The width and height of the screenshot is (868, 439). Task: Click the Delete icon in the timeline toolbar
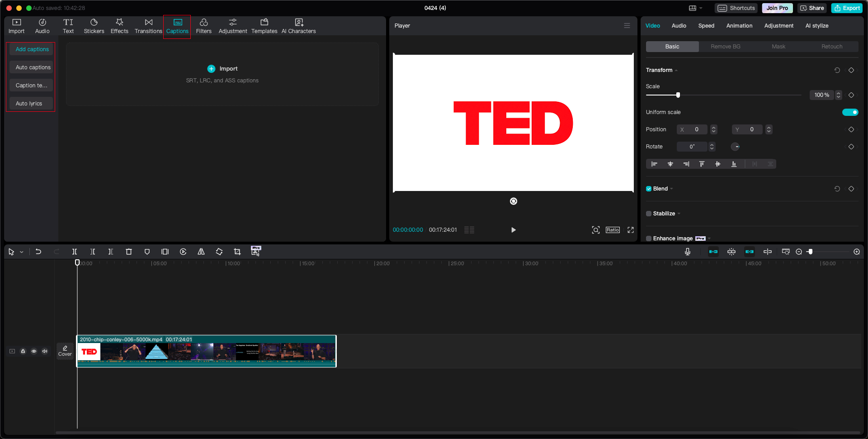coord(129,252)
